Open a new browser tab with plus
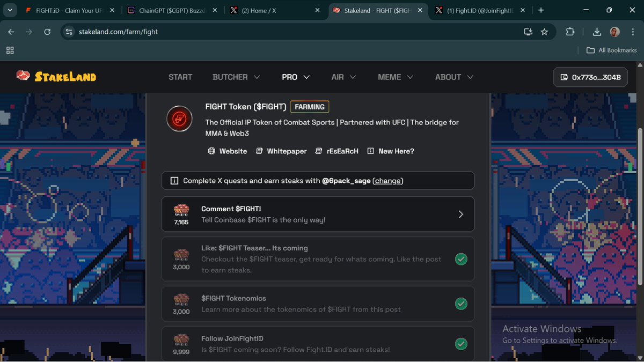This screenshot has height=362, width=644. click(541, 10)
